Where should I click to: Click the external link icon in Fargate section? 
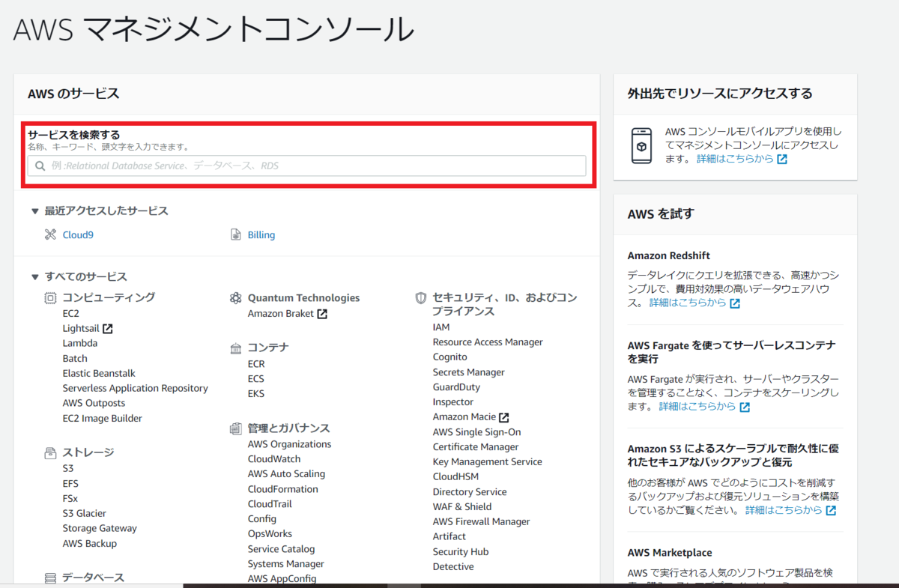point(745,407)
